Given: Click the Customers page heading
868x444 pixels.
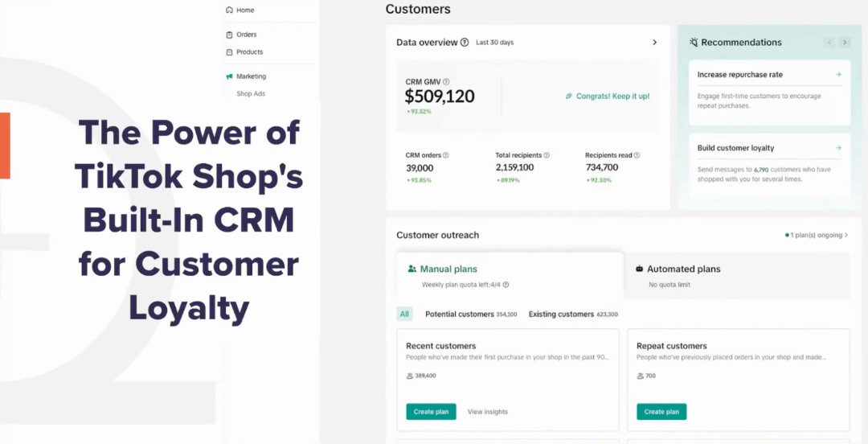Looking at the screenshot, I should click(418, 9).
